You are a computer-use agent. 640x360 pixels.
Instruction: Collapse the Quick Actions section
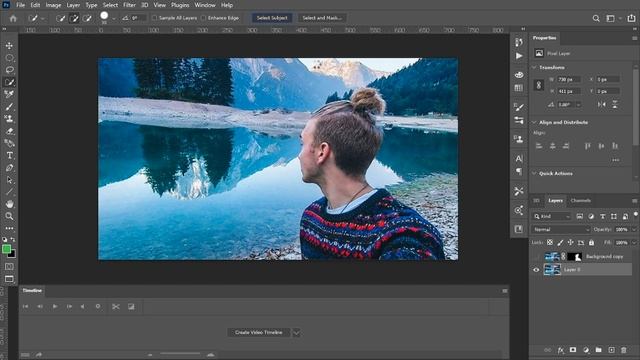click(534, 173)
